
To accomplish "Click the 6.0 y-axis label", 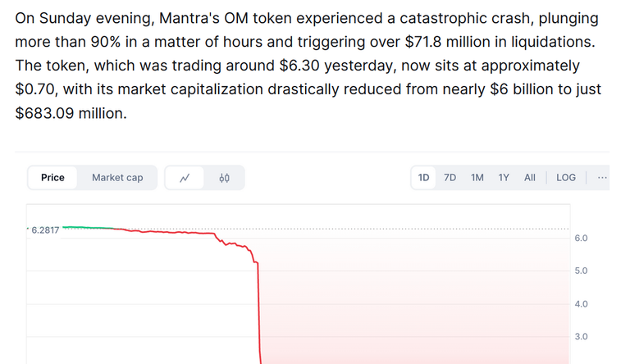I will tap(581, 239).
